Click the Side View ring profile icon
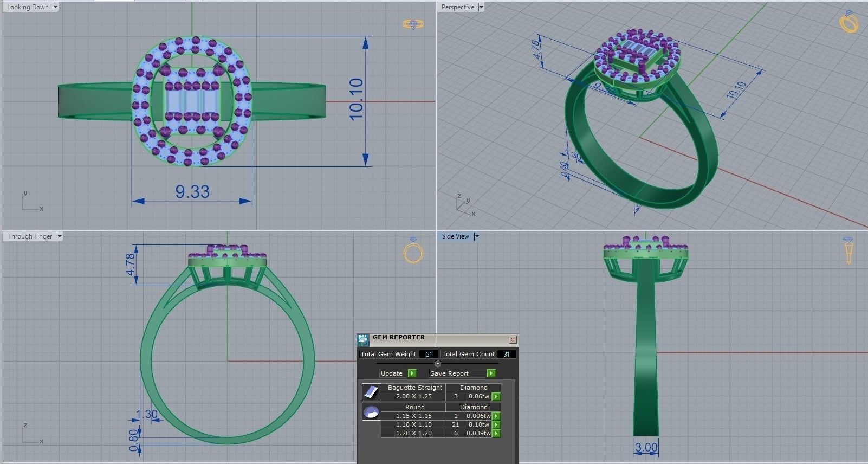868x464 pixels. click(x=848, y=250)
